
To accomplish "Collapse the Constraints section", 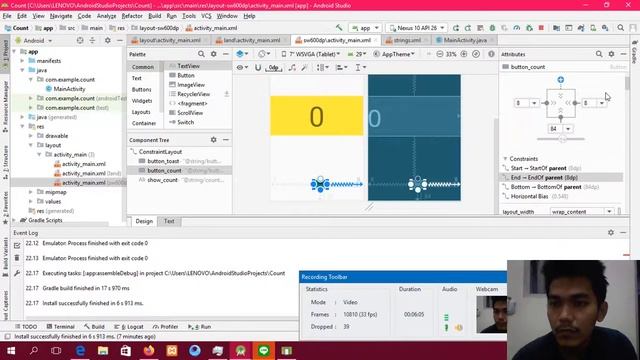I will pyautogui.click(x=505, y=158).
